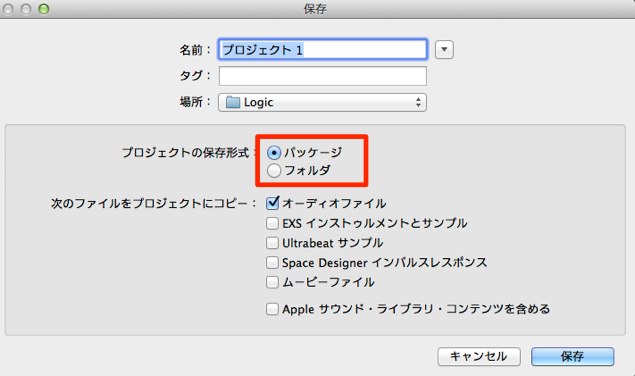Image resolution: width=635 pixels, height=376 pixels.
Task: Click the 名前 text field
Action: click(x=322, y=49)
